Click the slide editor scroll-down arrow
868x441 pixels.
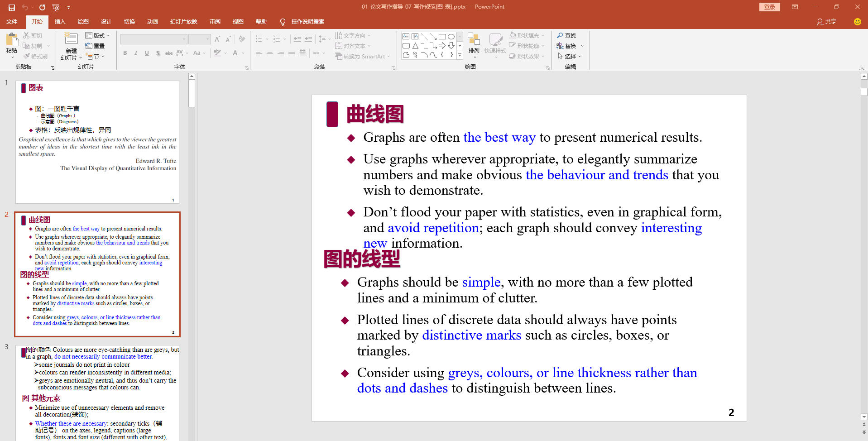(864, 417)
